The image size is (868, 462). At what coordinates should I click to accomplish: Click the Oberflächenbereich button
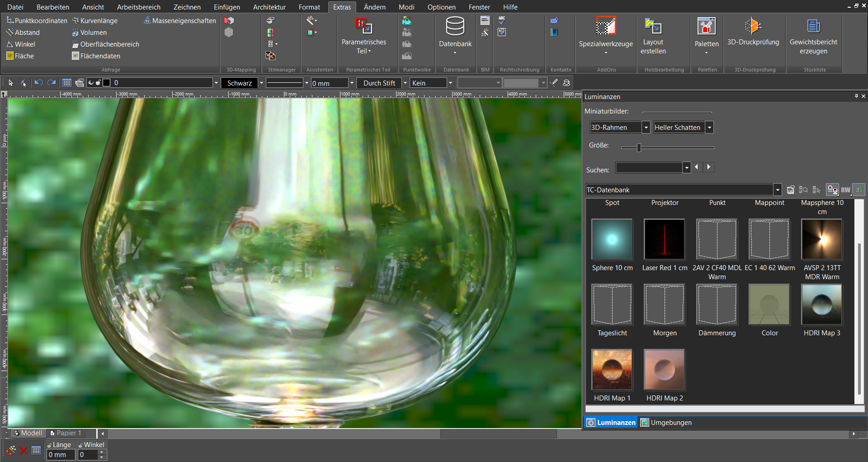tap(106, 44)
